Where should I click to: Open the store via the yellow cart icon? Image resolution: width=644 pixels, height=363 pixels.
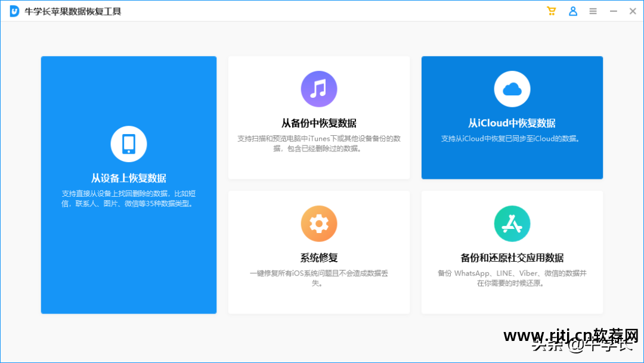[552, 11]
